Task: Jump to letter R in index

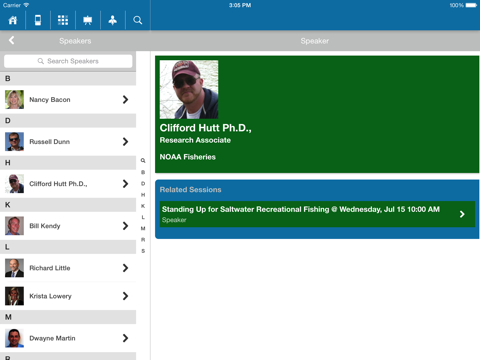Action: click(x=143, y=240)
